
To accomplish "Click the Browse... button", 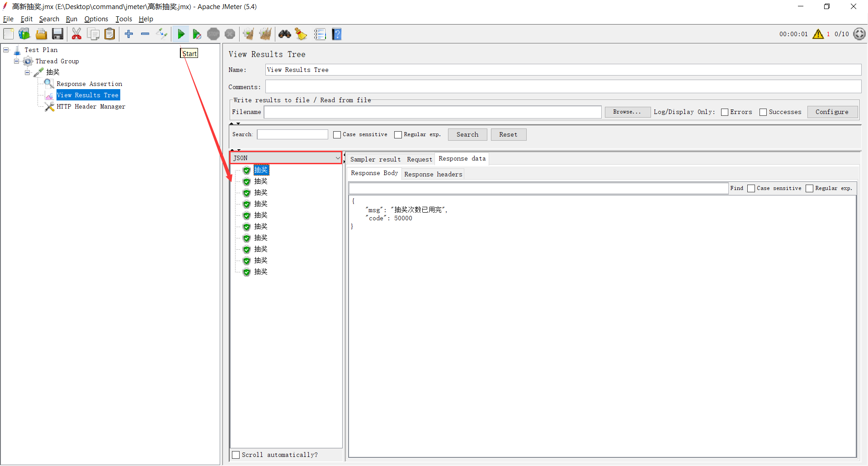I will [x=627, y=112].
